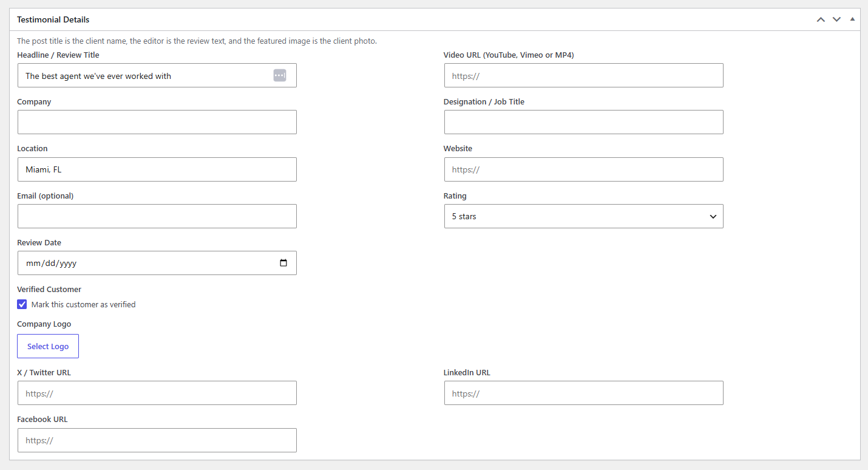Screen dimensions: 868x470
Task: Click into the Company input field
Action: tap(157, 122)
